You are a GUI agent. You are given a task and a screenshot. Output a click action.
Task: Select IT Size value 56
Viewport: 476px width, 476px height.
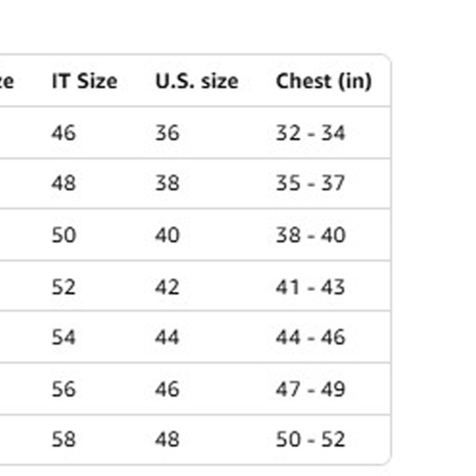[63, 389]
